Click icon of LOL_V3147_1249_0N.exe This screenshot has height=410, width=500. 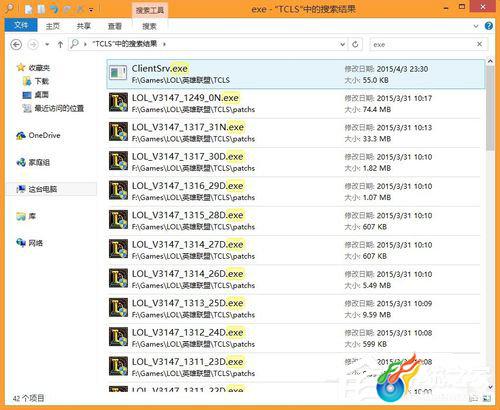(x=118, y=102)
